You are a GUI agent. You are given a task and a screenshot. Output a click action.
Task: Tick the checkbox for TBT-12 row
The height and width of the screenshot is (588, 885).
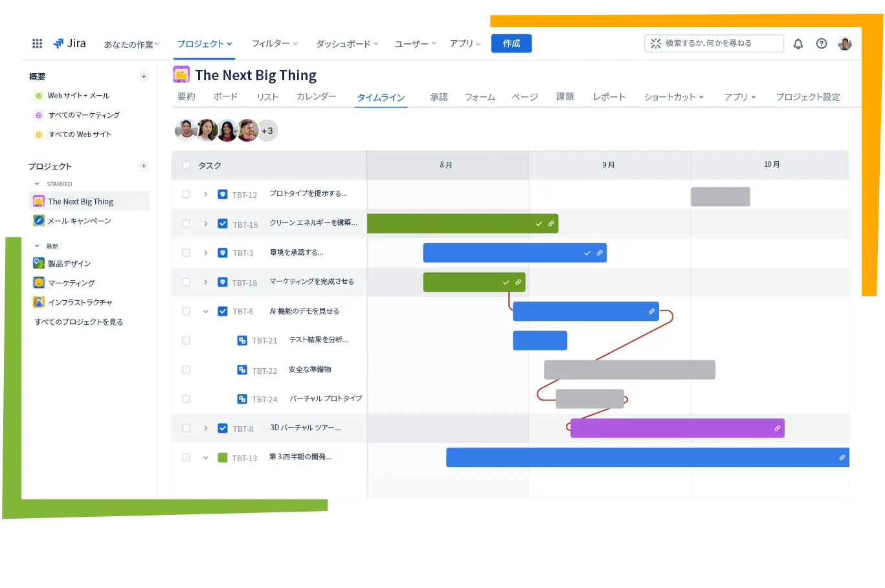tap(186, 194)
